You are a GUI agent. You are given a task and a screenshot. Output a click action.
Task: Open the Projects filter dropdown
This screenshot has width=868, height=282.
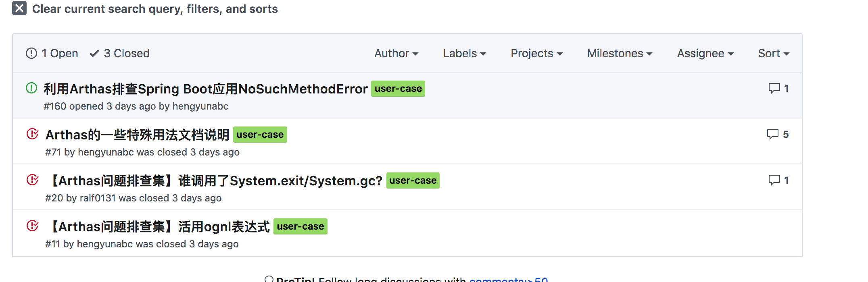(536, 53)
